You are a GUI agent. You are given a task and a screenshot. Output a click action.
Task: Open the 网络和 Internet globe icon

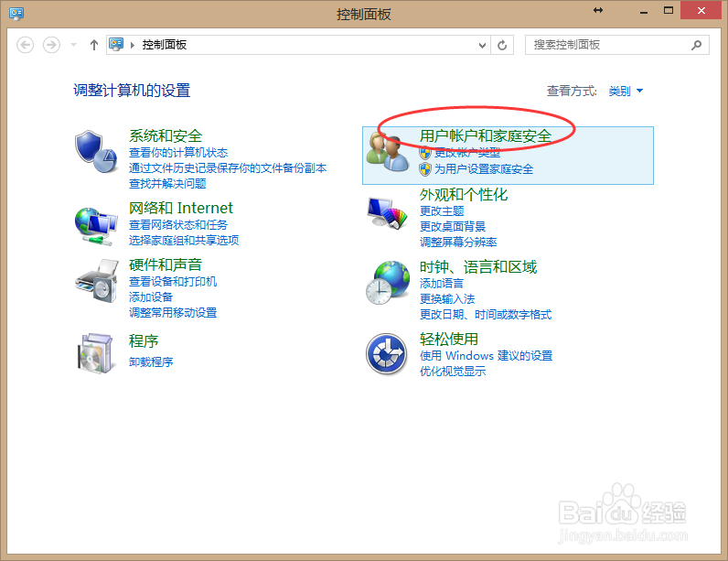click(x=96, y=226)
